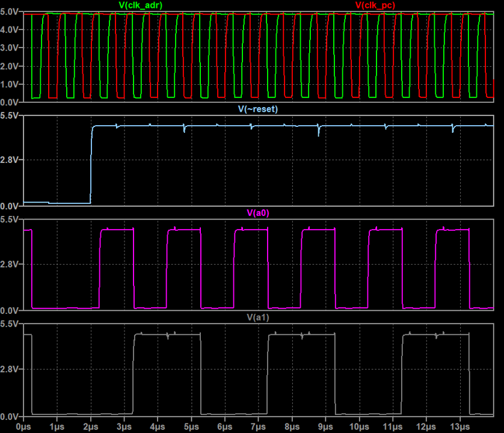Click the V(~reset) trace label
The image size is (504, 433).
tap(258, 109)
